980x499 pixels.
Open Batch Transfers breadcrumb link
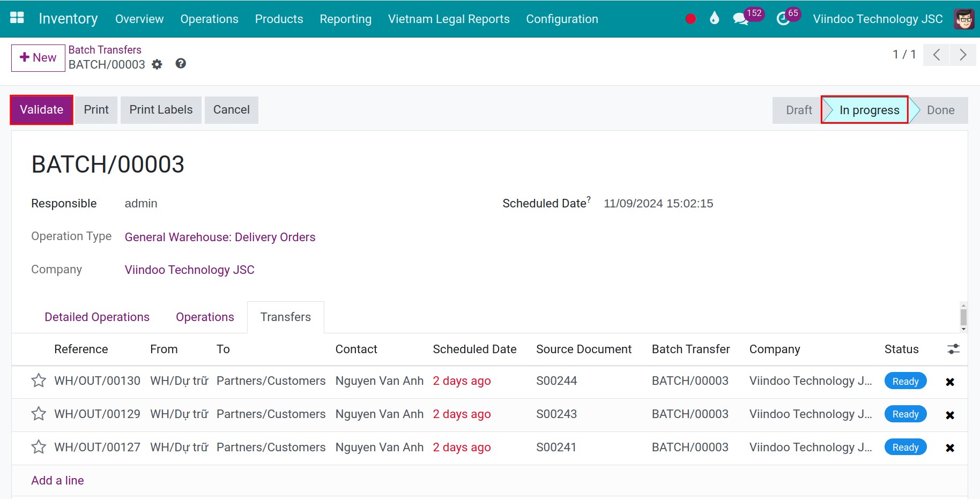105,50
